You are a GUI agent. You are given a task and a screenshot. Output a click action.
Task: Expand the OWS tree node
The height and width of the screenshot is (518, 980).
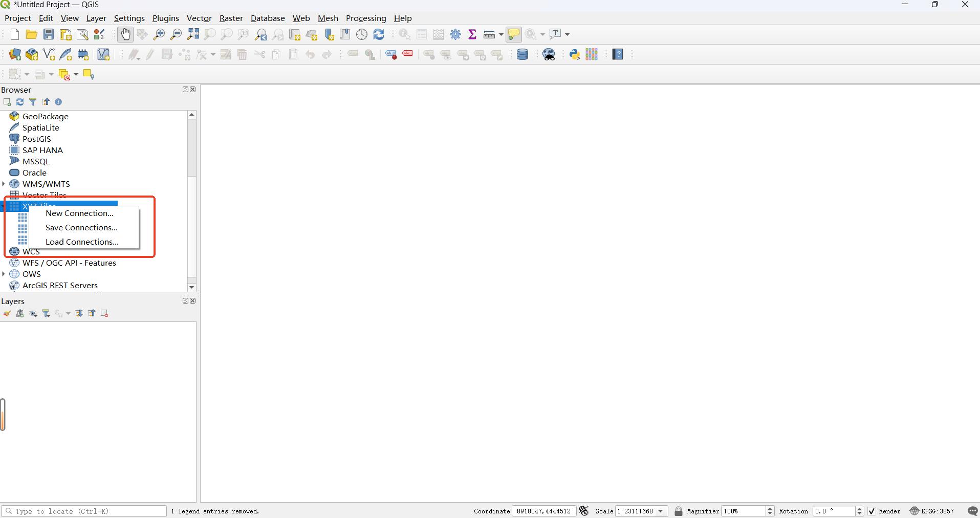coord(4,274)
